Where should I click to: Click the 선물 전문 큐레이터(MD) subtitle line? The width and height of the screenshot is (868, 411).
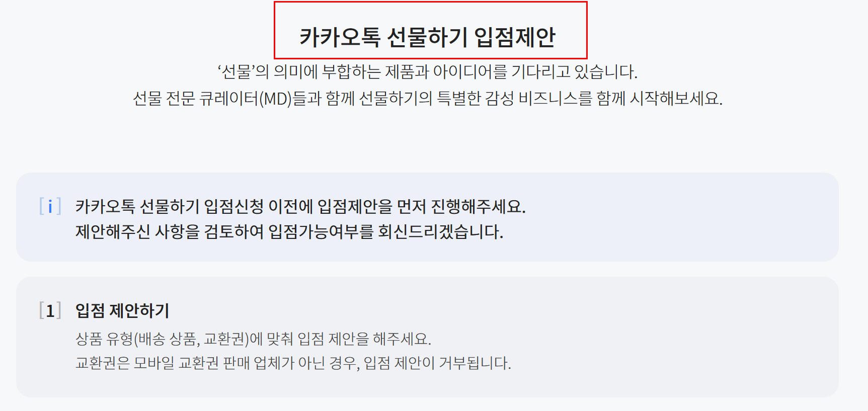tap(428, 98)
